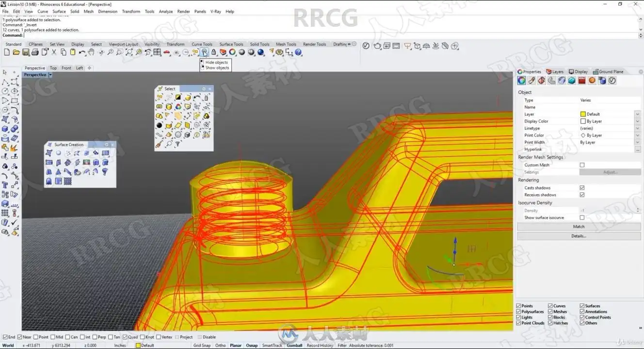Click the Details... button
Screen dimensions: 644x349
point(579,236)
